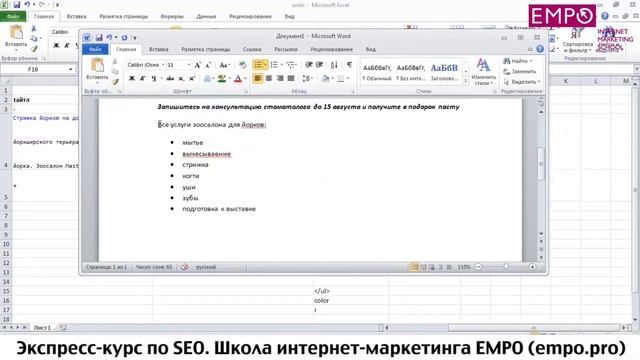Toggle bulleted list button in Word
Viewport: 640px width, 360px height.
[x=258, y=65]
